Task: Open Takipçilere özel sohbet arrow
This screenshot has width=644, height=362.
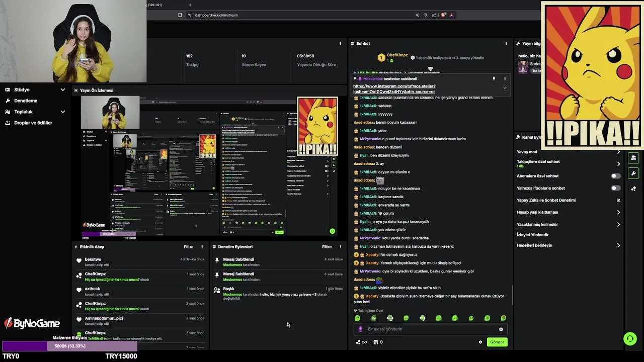Action: (618, 164)
